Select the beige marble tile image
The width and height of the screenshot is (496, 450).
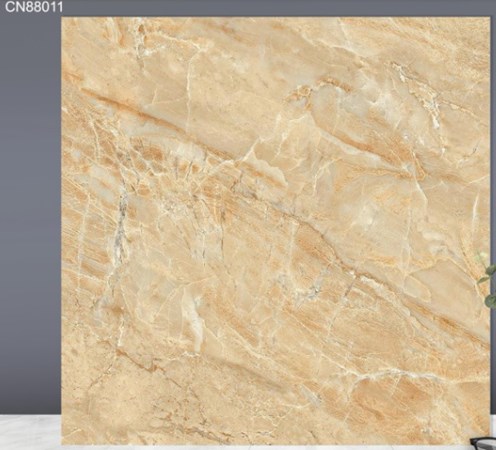(276, 231)
